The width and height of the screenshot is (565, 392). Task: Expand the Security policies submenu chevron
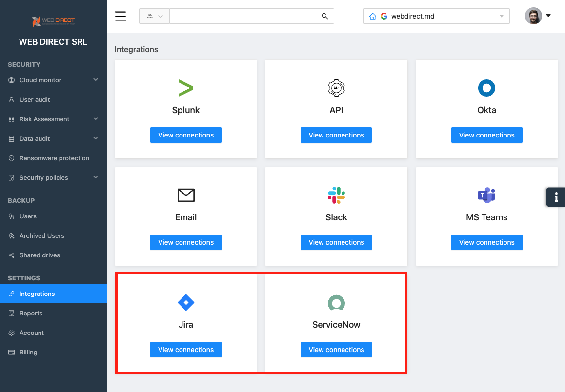pos(96,177)
